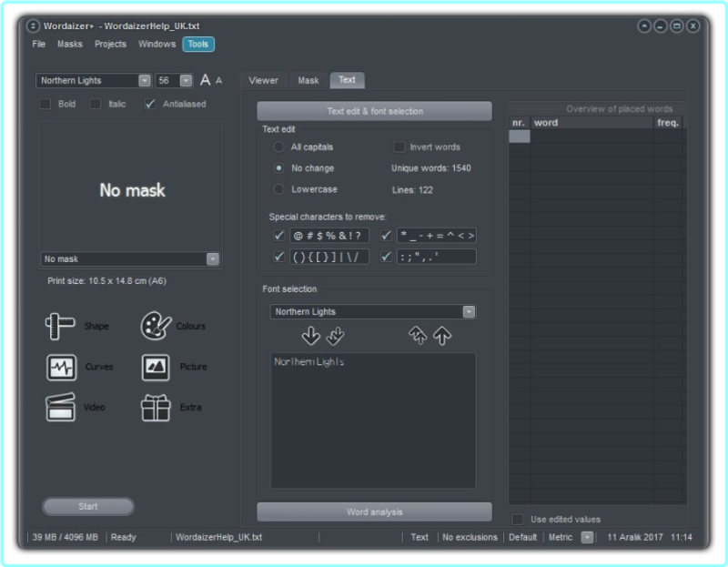Click WordaizerHelp_UK.txt in status bar

[x=218, y=537]
